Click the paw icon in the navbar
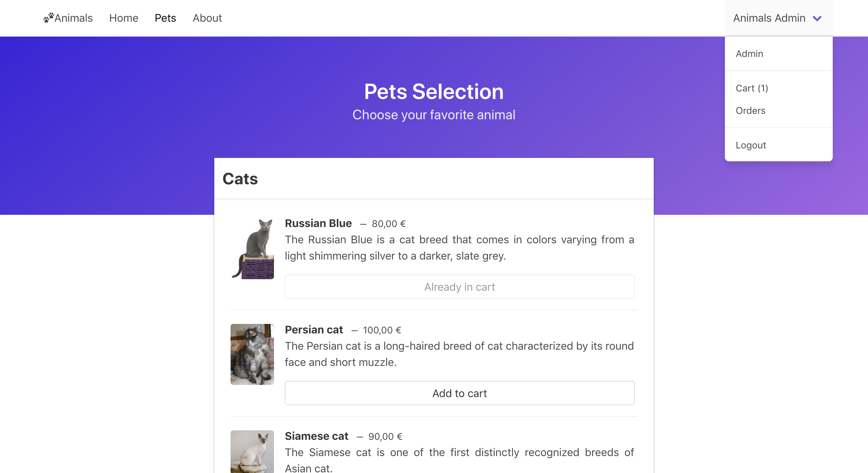The image size is (868, 473). point(49,18)
